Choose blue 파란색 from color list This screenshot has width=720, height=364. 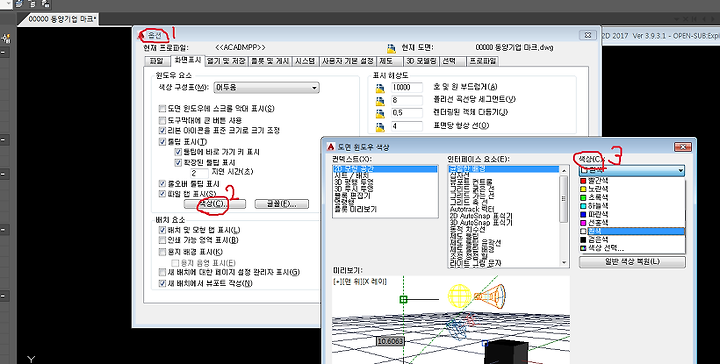pyautogui.click(x=632, y=214)
